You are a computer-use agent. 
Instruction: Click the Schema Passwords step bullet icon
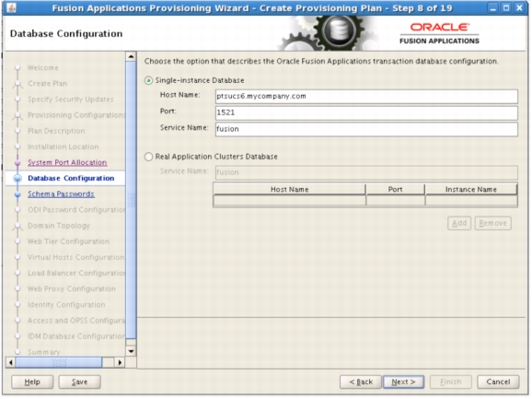click(x=17, y=194)
